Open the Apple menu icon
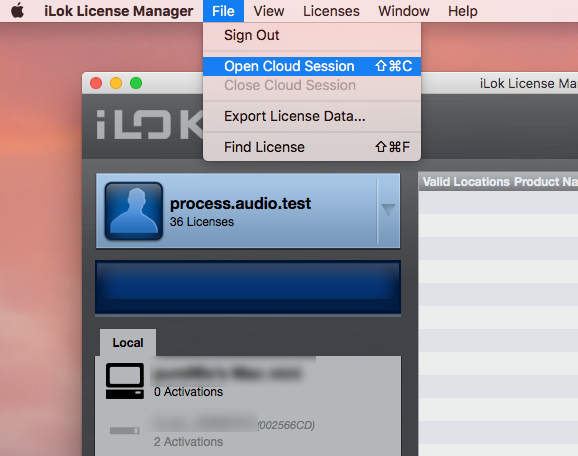Viewport: 578px width, 456px height. click(x=17, y=11)
